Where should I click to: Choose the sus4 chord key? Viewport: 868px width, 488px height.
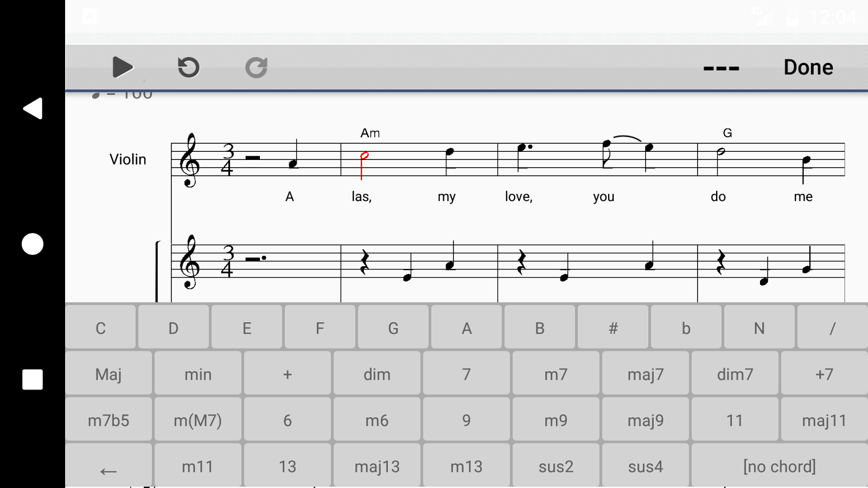click(646, 465)
